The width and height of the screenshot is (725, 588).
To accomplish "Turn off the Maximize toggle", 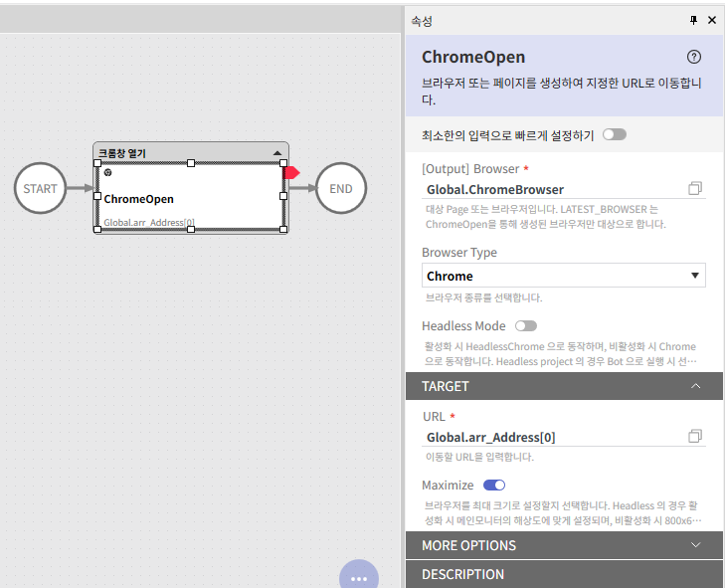I will 494,486.
